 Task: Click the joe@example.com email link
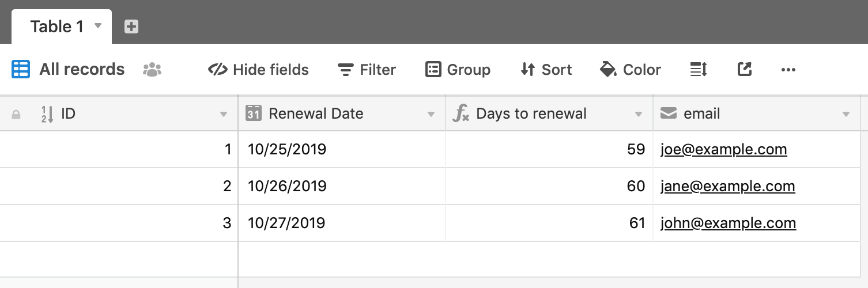click(x=724, y=150)
